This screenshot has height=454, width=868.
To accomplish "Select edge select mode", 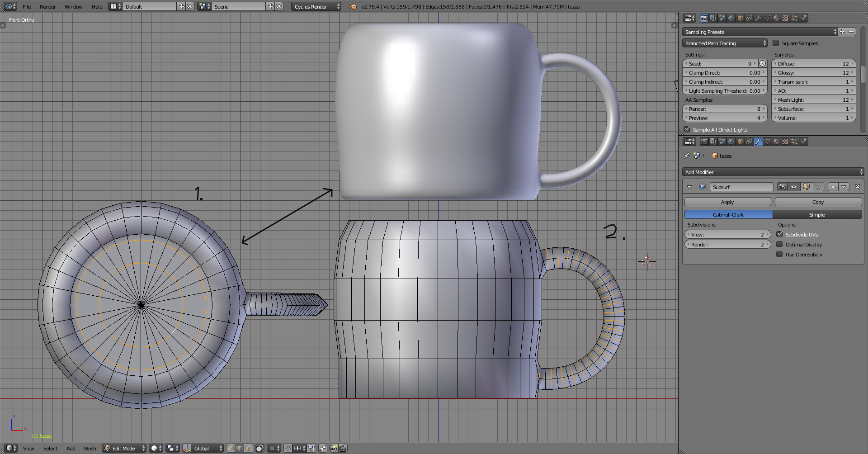I will 239,448.
